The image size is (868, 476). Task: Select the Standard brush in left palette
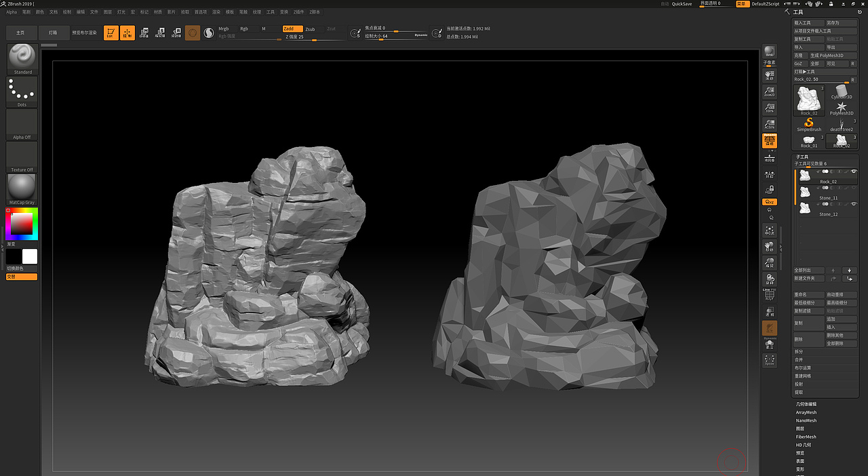pyautogui.click(x=21, y=59)
